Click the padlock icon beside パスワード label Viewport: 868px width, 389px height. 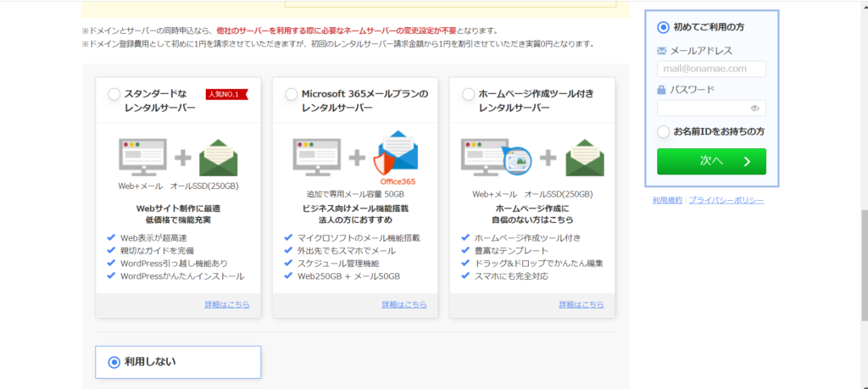pos(661,90)
